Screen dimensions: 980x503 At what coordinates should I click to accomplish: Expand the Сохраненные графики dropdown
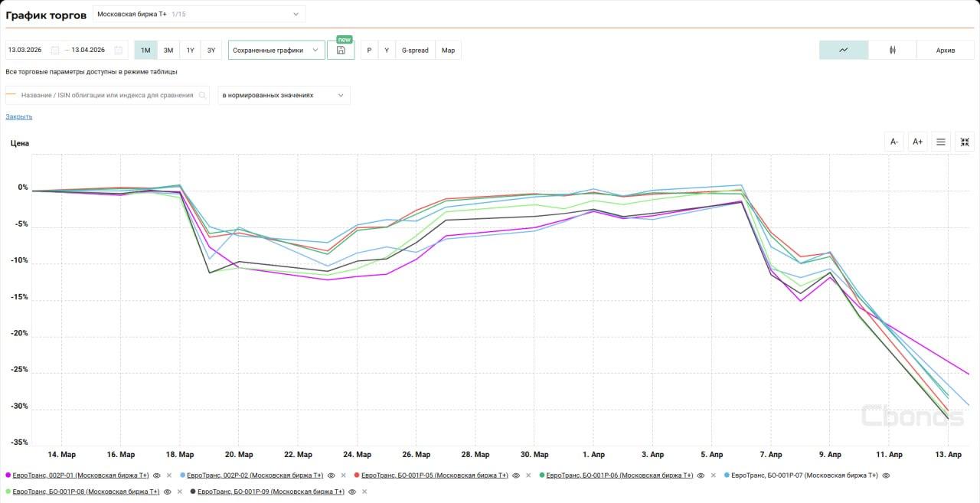click(x=276, y=51)
